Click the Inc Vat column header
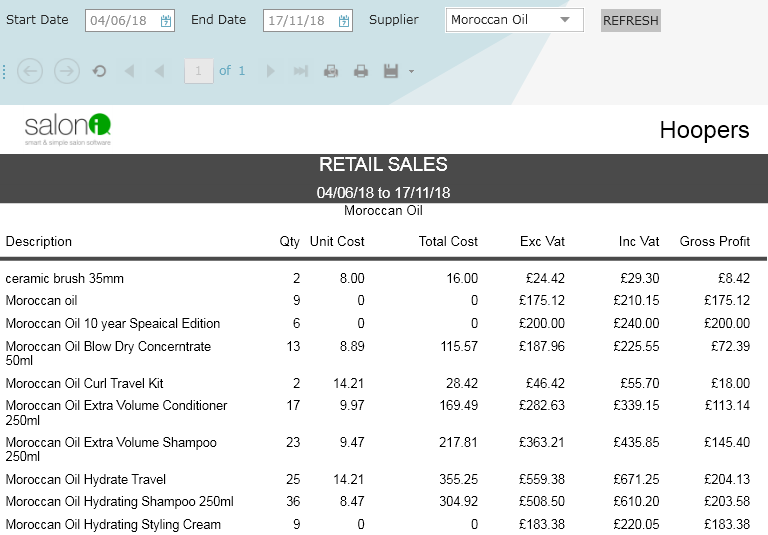Viewport: 768px width, 535px height. pyautogui.click(x=639, y=242)
